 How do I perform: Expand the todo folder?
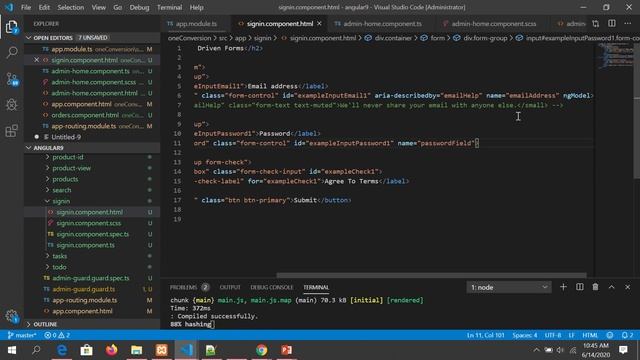point(92,267)
